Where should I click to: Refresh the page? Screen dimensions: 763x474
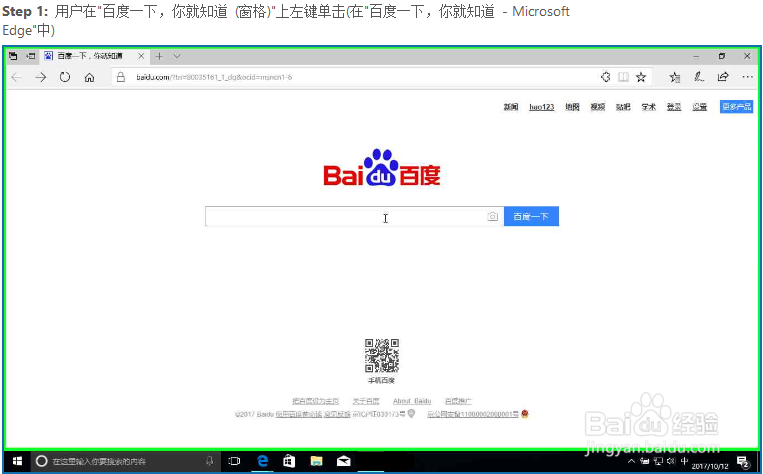[x=65, y=77]
